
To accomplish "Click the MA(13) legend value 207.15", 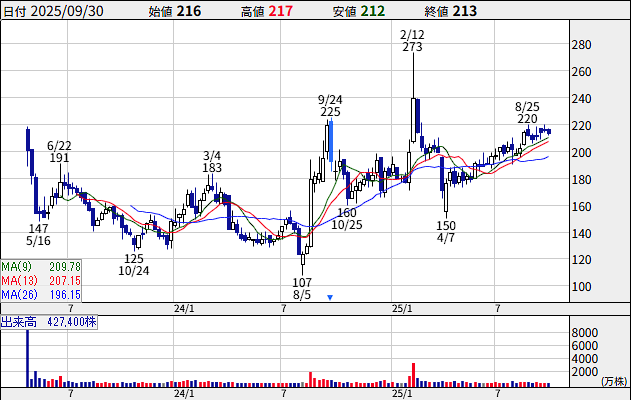I will coord(65,280).
